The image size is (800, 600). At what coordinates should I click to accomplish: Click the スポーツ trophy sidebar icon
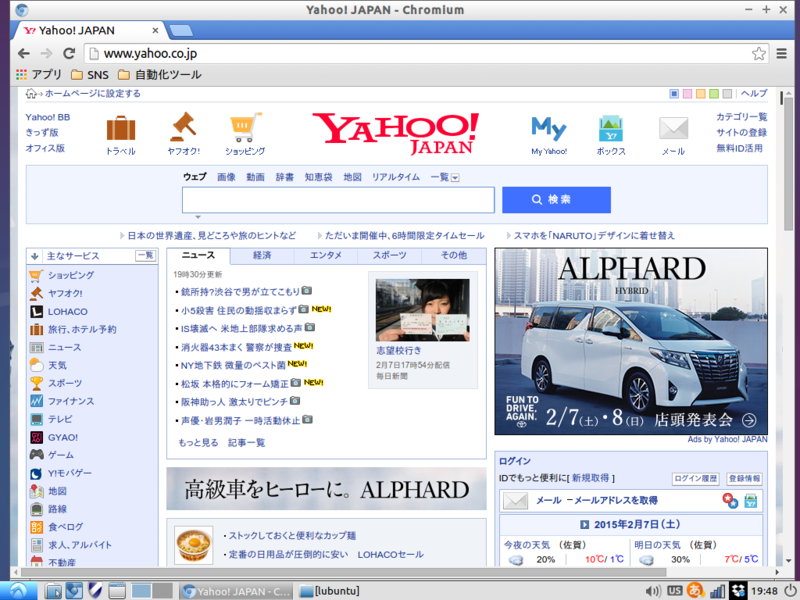point(36,383)
